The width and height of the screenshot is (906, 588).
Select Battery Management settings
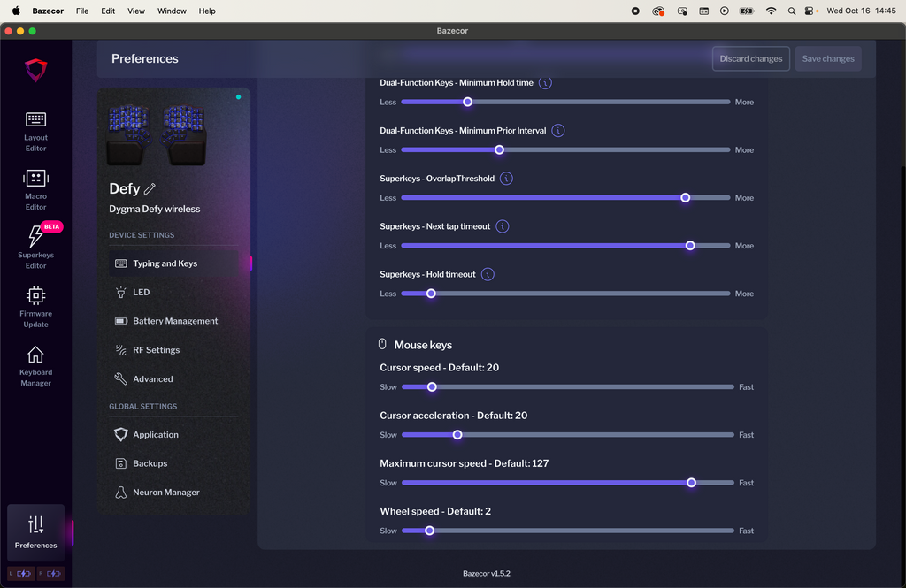click(174, 321)
